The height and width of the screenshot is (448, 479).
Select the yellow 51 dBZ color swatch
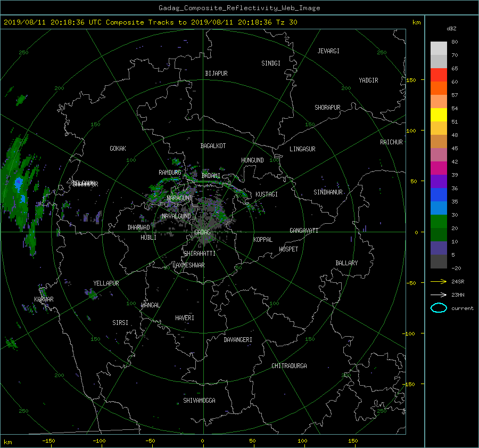[x=439, y=115]
